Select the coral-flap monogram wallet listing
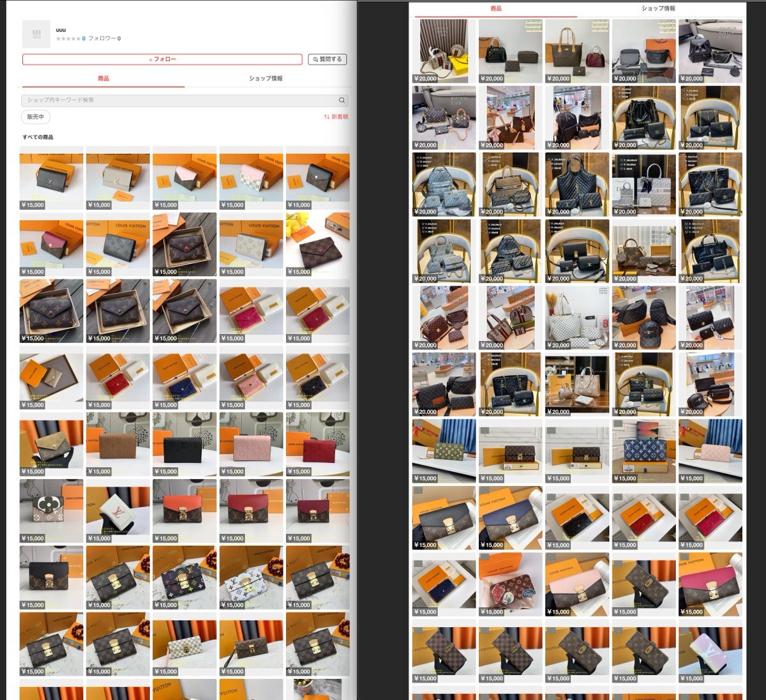Screen dimensions: 766x700 click(x=184, y=511)
